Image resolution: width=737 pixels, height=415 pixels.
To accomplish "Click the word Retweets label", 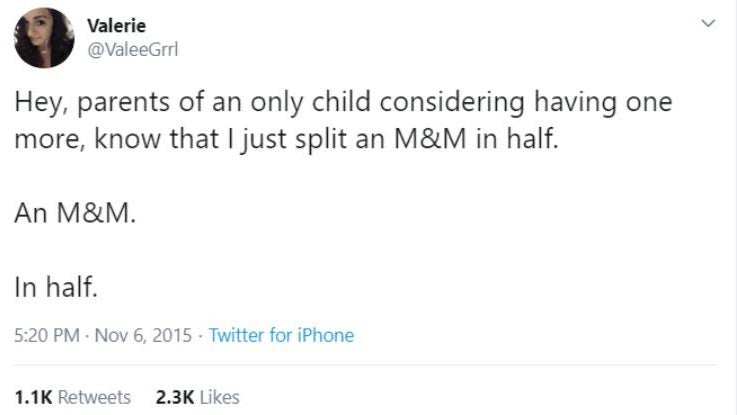I will pyautogui.click(x=94, y=398).
